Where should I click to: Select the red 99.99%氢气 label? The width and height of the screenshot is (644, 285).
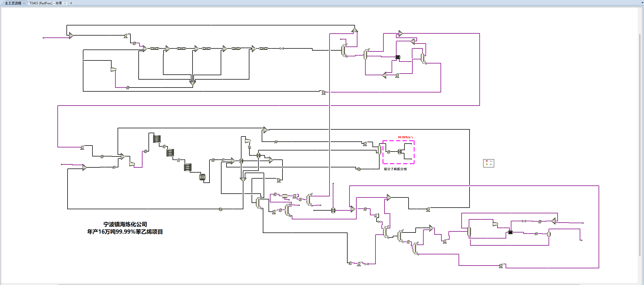[x=405, y=137]
